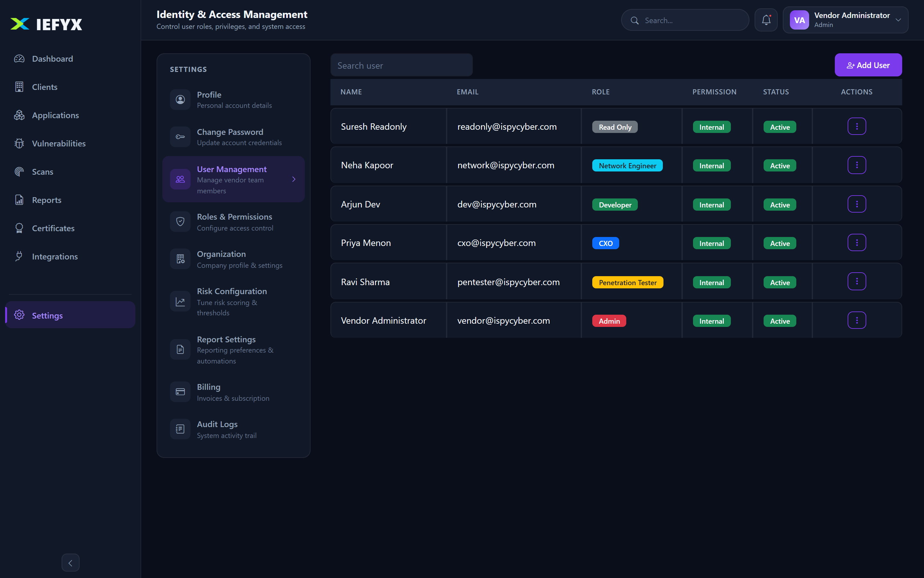Screen dimensions: 924x578
Task: Open actions menu for Priya Menon
Action: click(x=857, y=243)
